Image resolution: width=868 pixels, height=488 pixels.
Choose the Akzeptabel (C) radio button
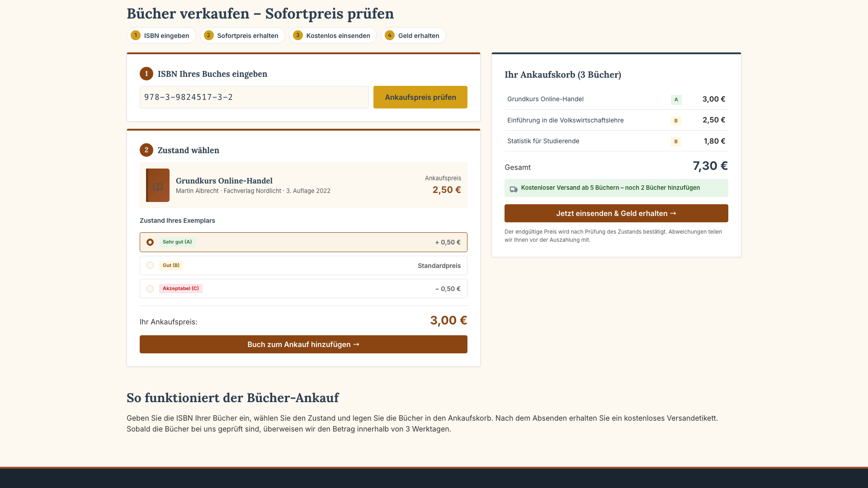pos(150,289)
